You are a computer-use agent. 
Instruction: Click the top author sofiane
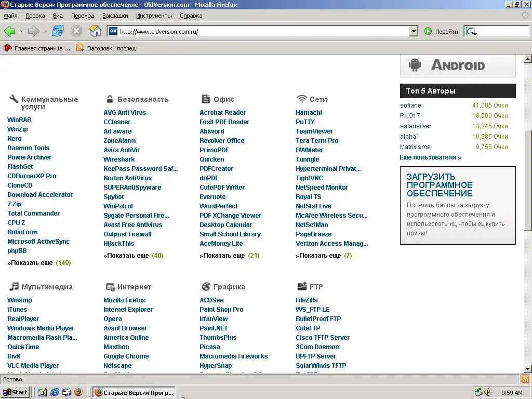(x=410, y=105)
